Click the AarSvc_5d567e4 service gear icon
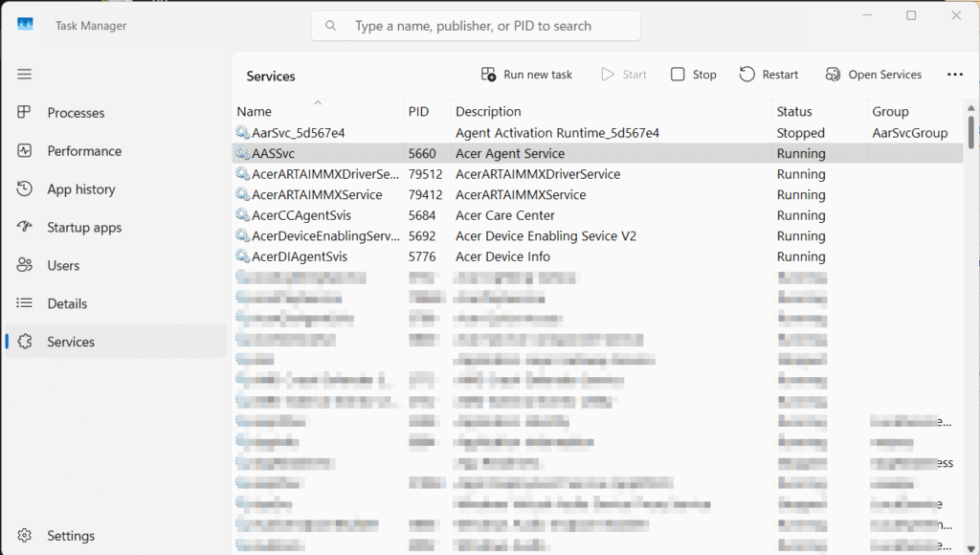Screen dimensions: 980x555 tap(242, 132)
